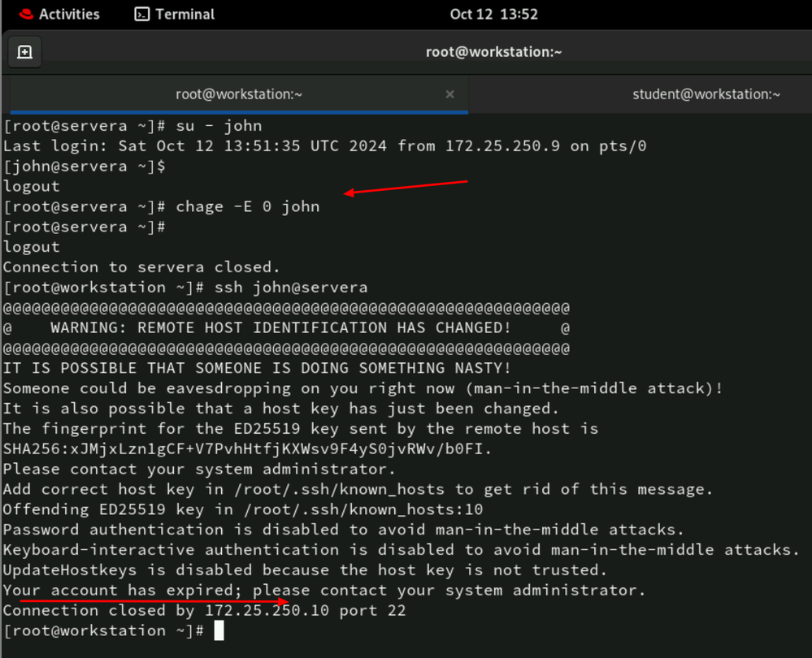
Task: Open the Terminal application menu
Action: tap(185, 14)
